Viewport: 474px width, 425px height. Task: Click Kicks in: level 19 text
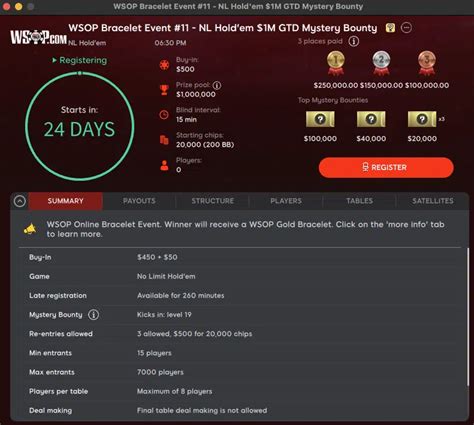point(164,315)
